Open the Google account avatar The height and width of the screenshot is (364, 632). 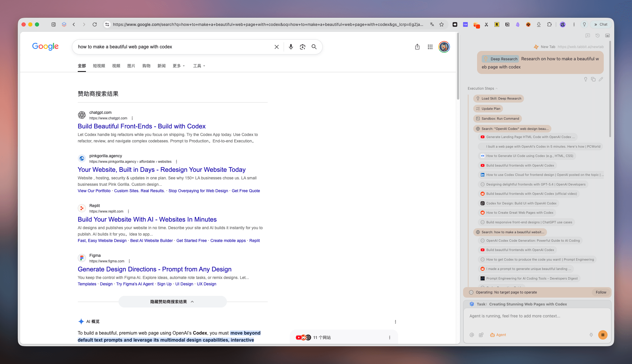444,47
